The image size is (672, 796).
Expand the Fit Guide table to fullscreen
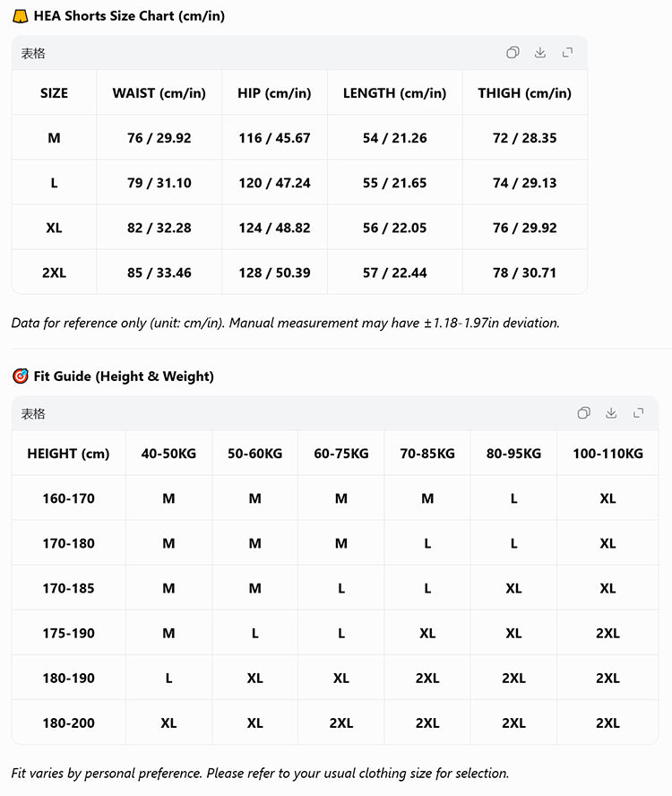639,412
